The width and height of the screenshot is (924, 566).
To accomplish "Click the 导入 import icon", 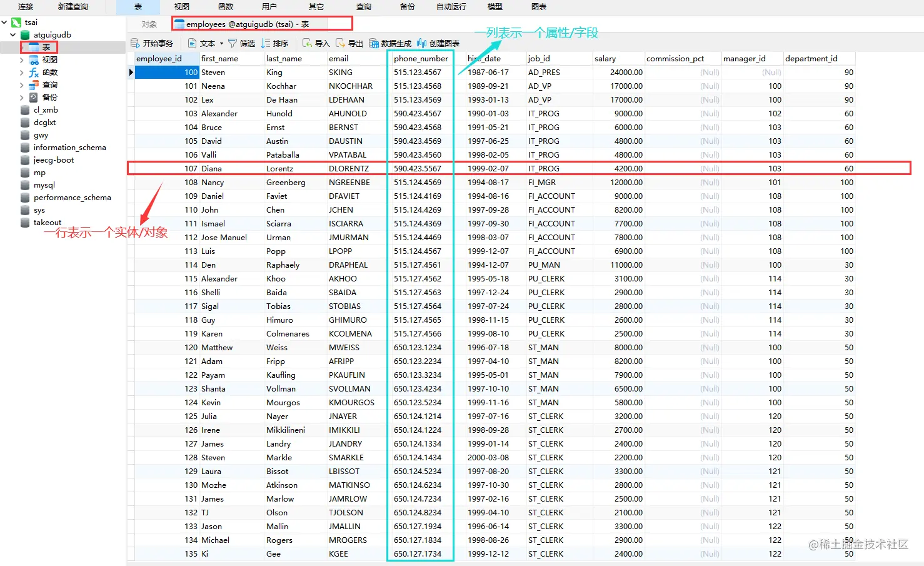I will (x=307, y=43).
